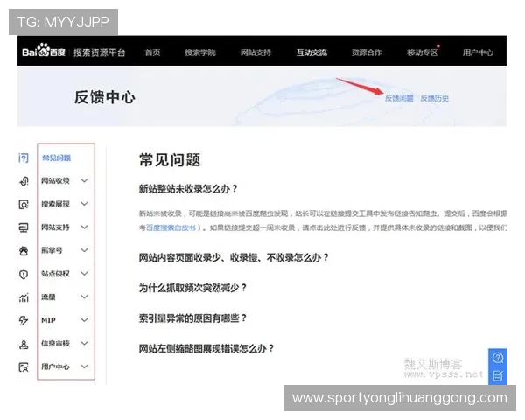This screenshot has width=525, height=420.
Task: Open question 新站整站未收录怎么办？
Action: coord(188,189)
